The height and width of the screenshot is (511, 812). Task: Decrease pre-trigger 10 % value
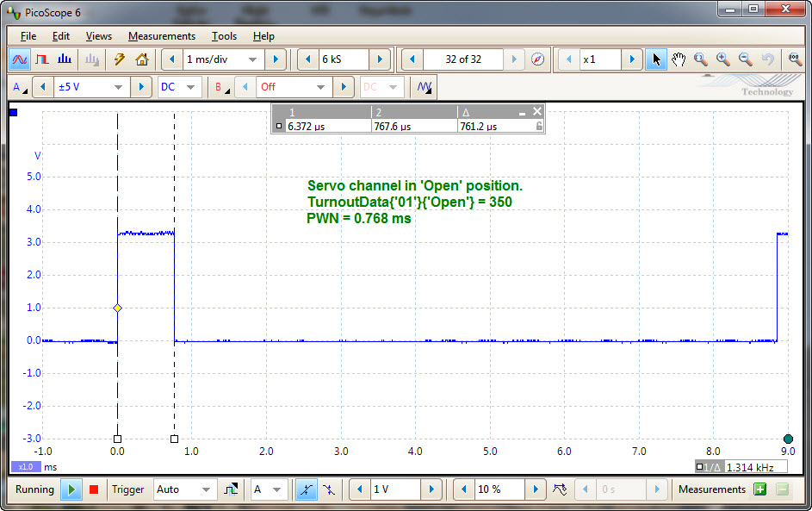click(x=463, y=489)
